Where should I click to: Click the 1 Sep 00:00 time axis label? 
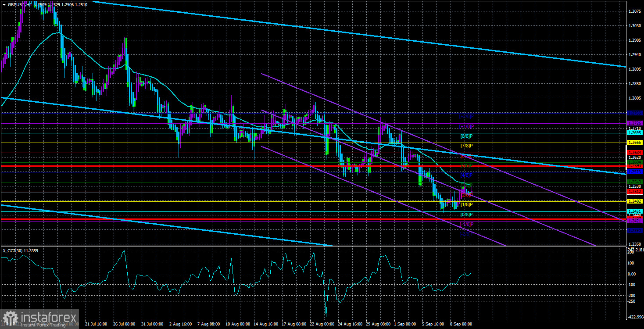(405, 324)
